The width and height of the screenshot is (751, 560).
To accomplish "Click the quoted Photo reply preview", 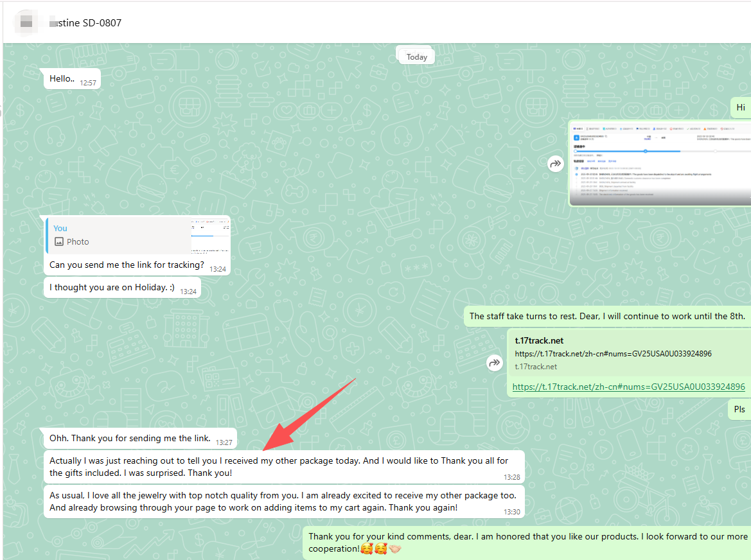I will point(137,235).
